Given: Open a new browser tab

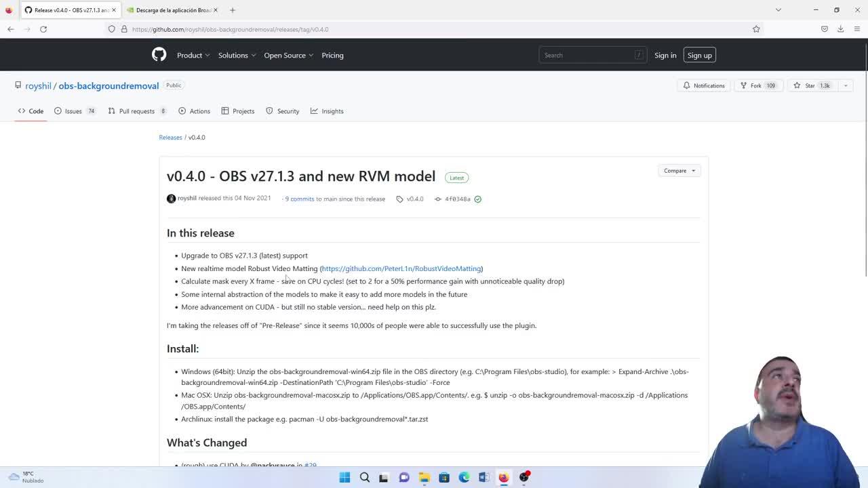Looking at the screenshot, I should point(233,10).
